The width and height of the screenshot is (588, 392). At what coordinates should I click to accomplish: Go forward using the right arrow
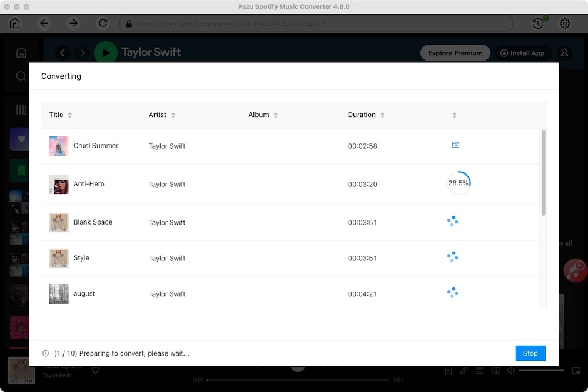(x=73, y=24)
